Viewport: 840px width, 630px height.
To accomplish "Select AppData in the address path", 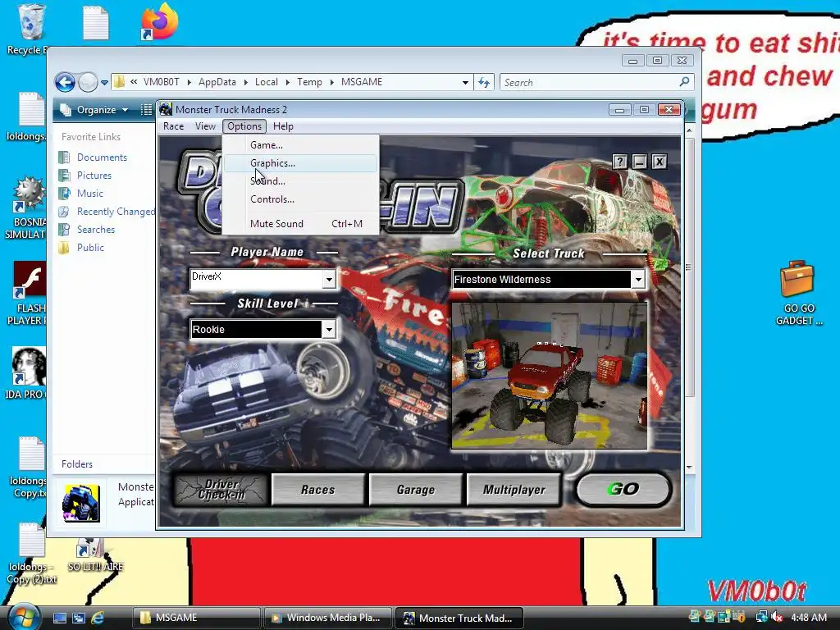I will [217, 82].
